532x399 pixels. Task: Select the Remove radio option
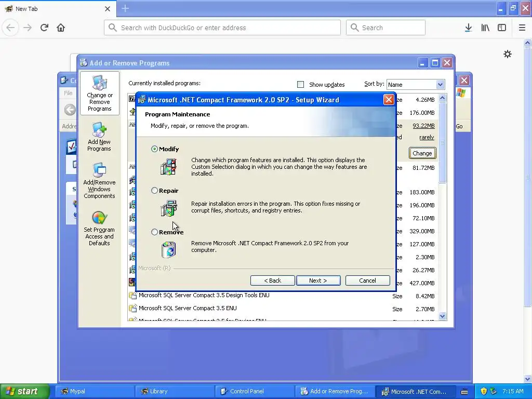(x=154, y=232)
